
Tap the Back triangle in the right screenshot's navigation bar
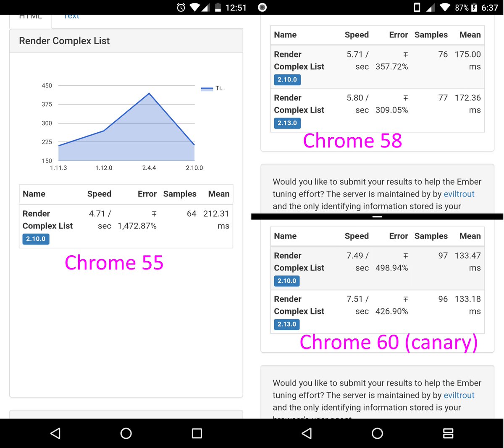click(x=307, y=433)
